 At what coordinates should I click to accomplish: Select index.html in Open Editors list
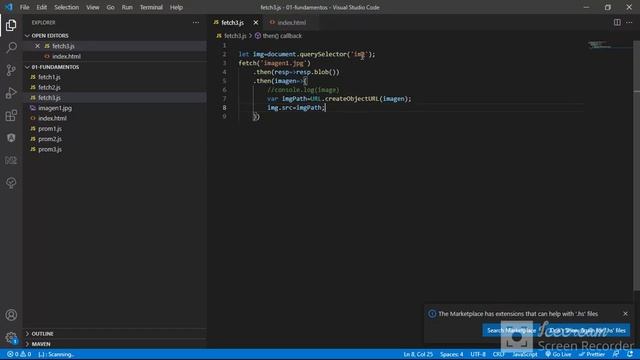[x=66, y=56]
